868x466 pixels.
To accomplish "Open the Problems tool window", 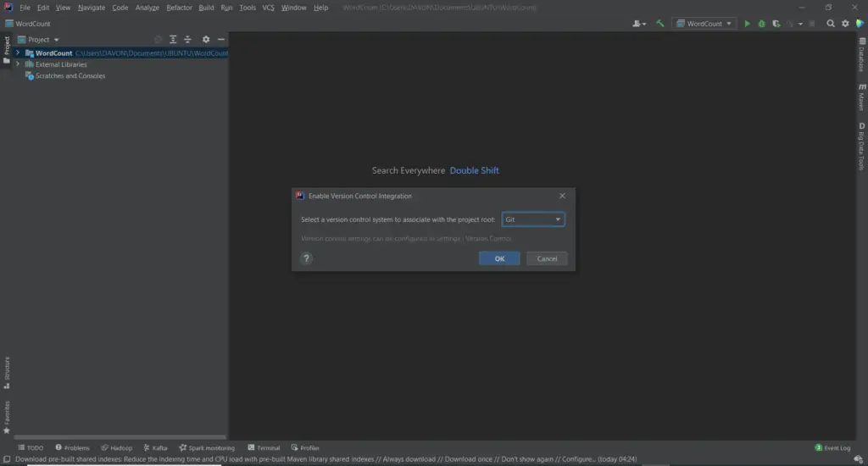I will tap(72, 447).
